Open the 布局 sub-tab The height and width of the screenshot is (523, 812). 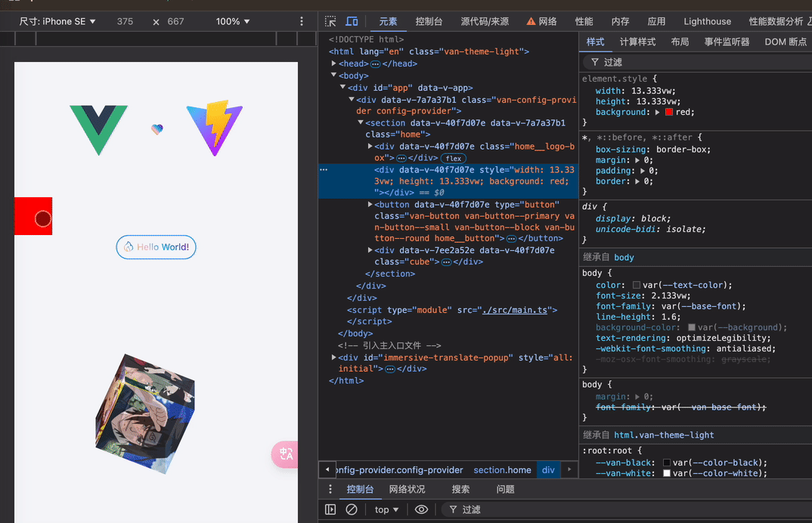pyautogui.click(x=680, y=42)
